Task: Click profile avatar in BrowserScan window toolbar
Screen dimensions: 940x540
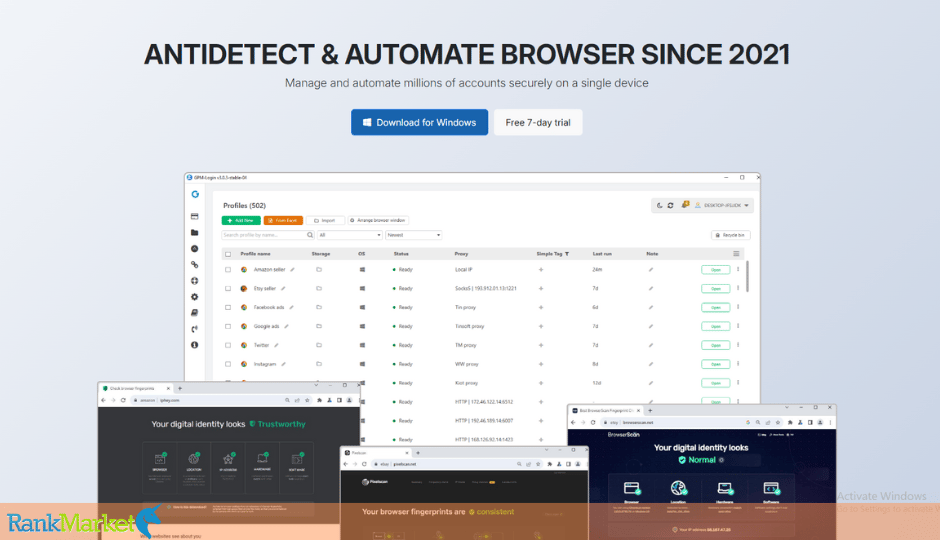Action: pyautogui.click(x=820, y=423)
